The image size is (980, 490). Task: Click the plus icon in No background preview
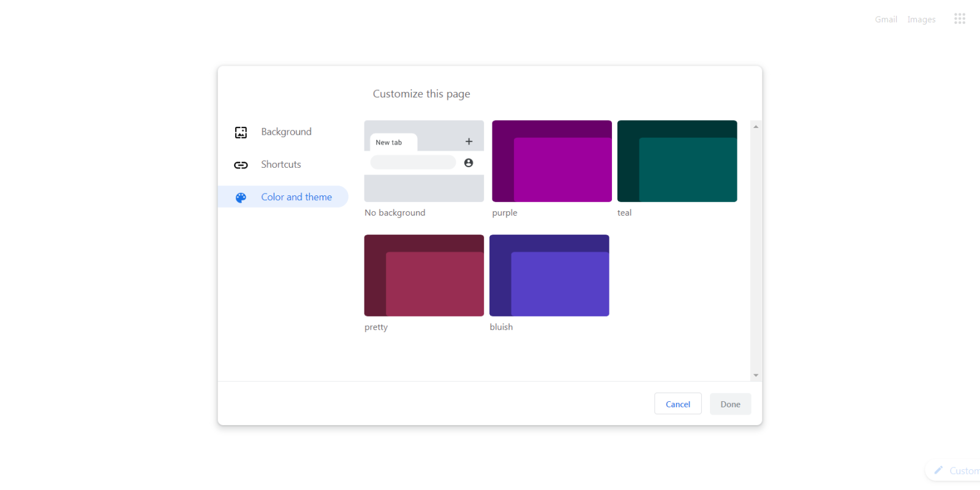[x=469, y=141]
